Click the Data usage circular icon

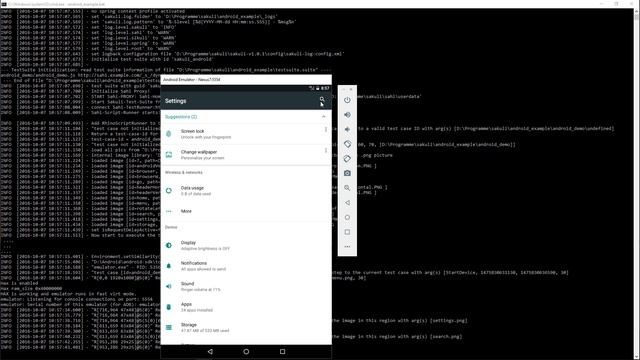click(169, 191)
